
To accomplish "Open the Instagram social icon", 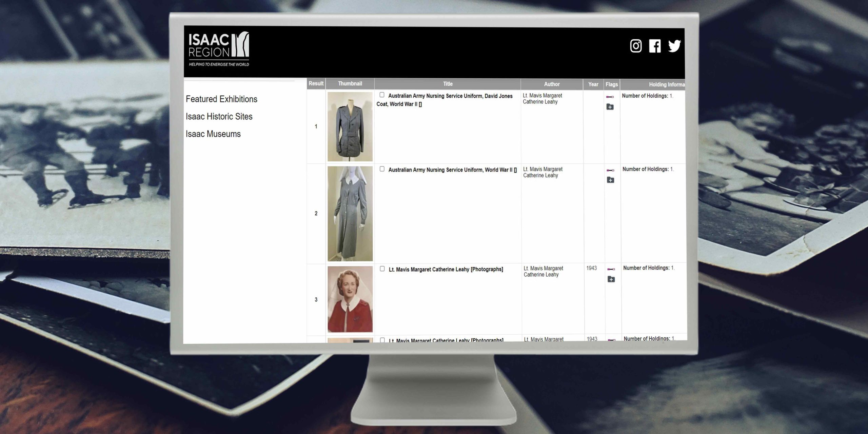I will (x=636, y=46).
